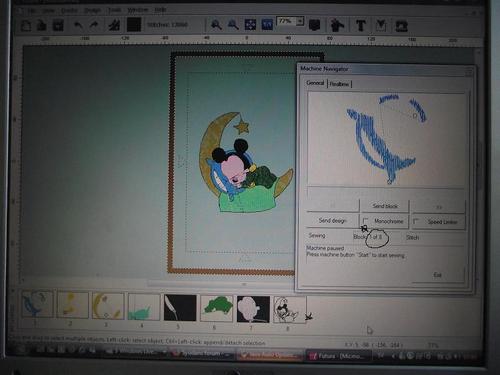This screenshot has height=375, width=500.
Task: Select the Text tool T icon
Action: (x=361, y=25)
